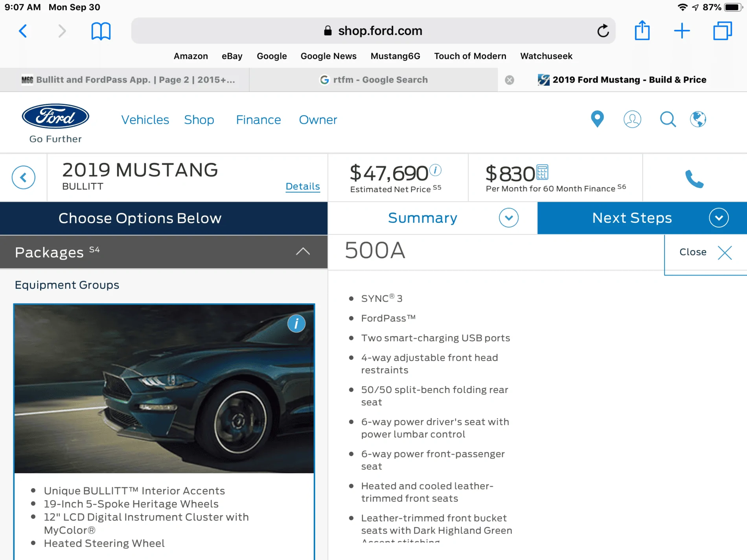The height and width of the screenshot is (560, 747).
Task: Open the Owner menu
Action: tap(318, 119)
